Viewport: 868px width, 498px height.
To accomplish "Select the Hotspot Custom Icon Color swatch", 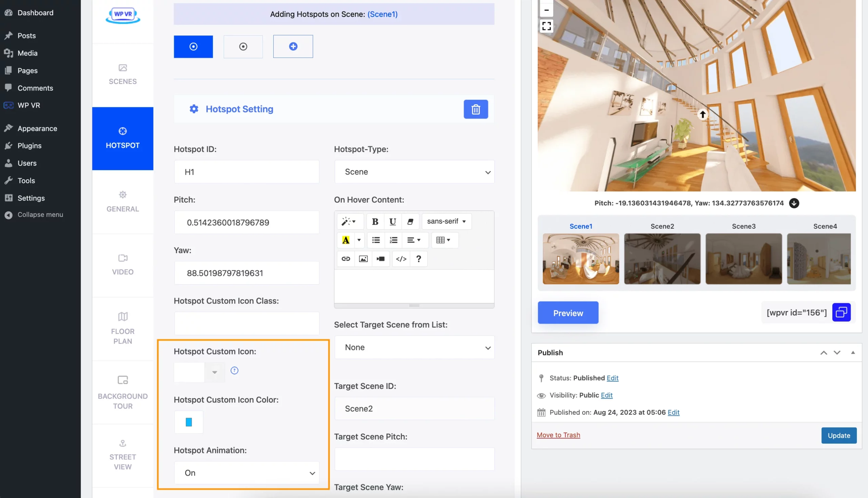I will [x=189, y=422].
